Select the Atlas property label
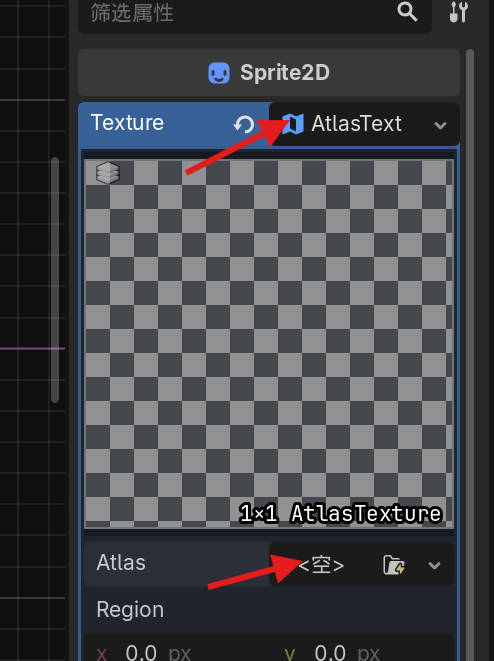Screen dimensions: 494x661 121,562
